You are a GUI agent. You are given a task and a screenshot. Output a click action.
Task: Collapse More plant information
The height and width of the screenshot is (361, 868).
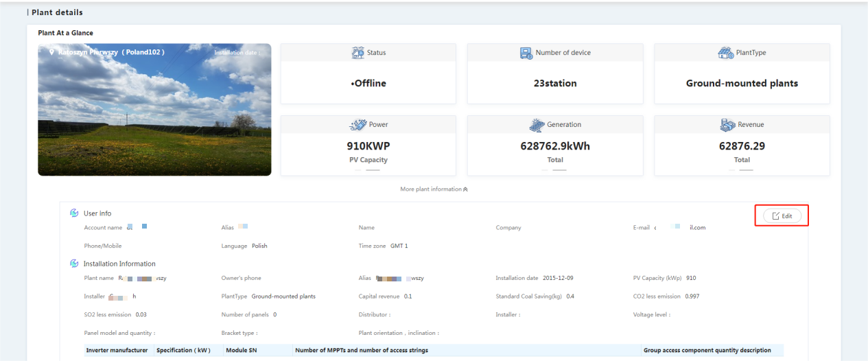tap(434, 189)
